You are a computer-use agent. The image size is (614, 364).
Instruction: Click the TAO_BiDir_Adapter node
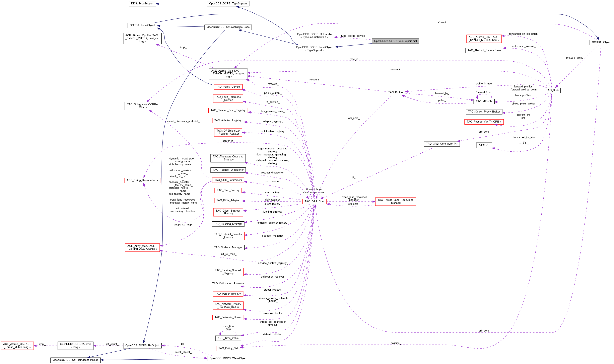click(x=228, y=201)
